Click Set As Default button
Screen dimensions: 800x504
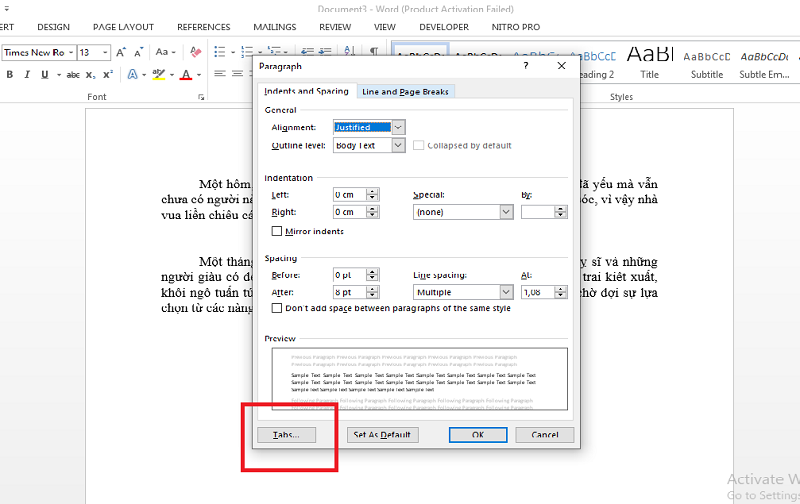pyautogui.click(x=382, y=435)
